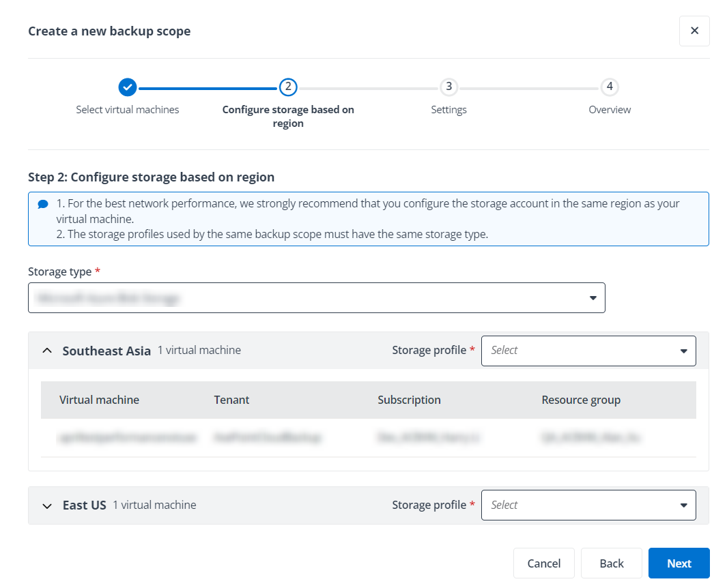
Task: Expand the East US region section
Action: click(x=46, y=505)
